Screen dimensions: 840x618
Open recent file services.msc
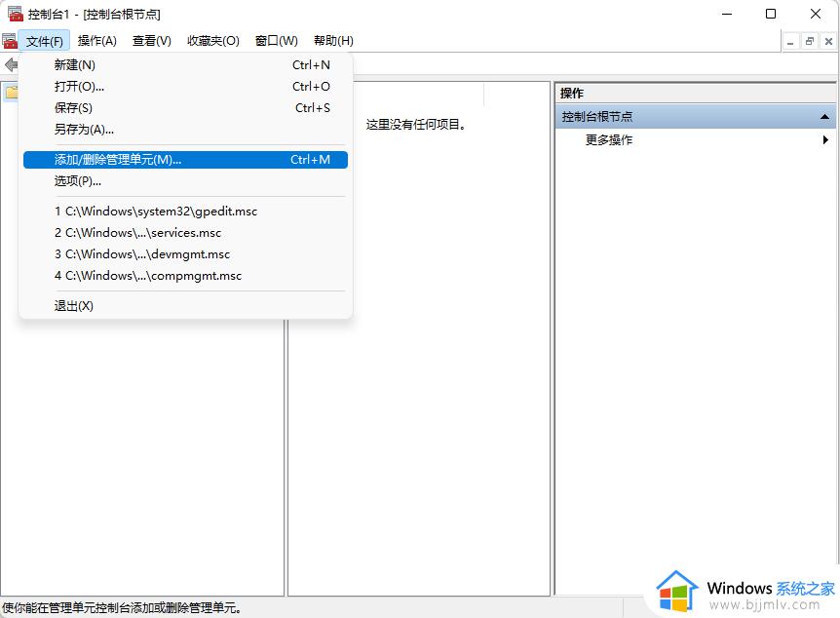tap(185, 233)
